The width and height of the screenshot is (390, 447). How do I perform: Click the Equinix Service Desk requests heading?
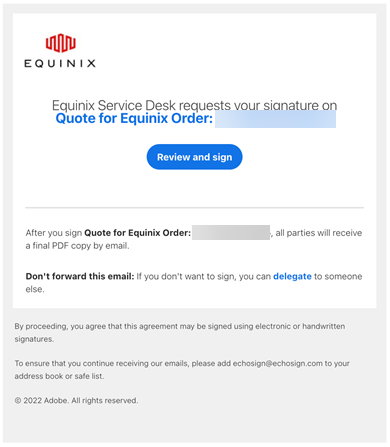194,105
